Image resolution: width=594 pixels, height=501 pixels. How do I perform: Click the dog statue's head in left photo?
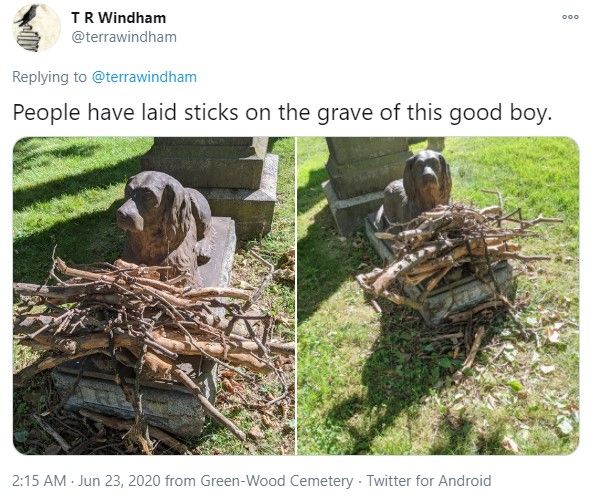click(146, 201)
